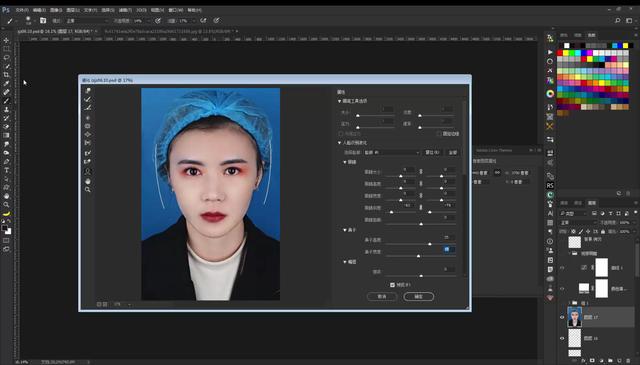Viewport: 640px width, 365px height.
Task: Select the Hand tool in Liquify dialog
Action: coord(88,181)
